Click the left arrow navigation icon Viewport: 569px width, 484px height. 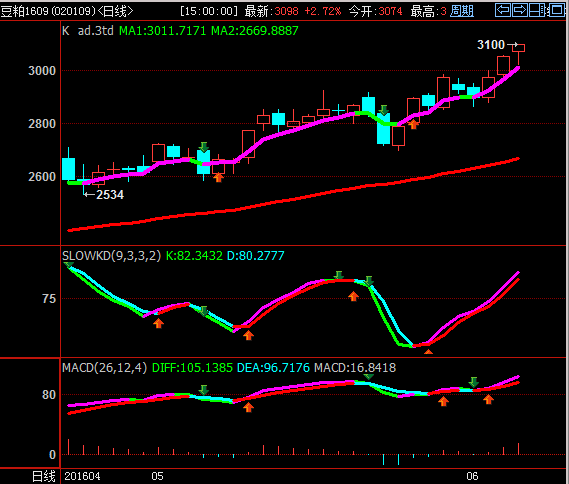pyautogui.click(x=503, y=10)
